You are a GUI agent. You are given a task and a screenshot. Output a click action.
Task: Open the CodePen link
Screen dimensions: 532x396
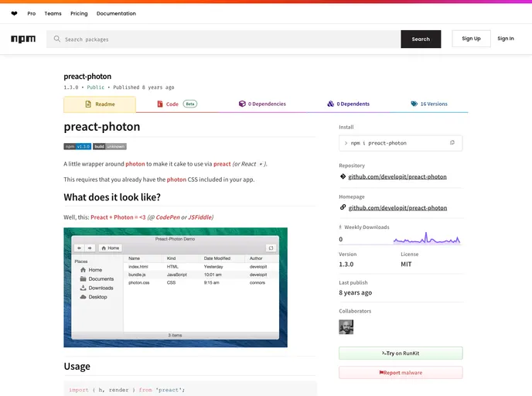(x=168, y=217)
